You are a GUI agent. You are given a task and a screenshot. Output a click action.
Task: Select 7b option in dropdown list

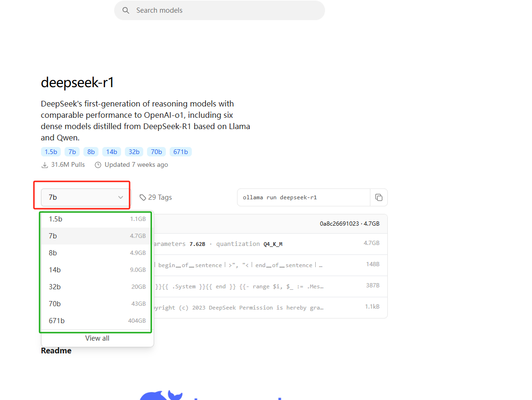point(98,236)
